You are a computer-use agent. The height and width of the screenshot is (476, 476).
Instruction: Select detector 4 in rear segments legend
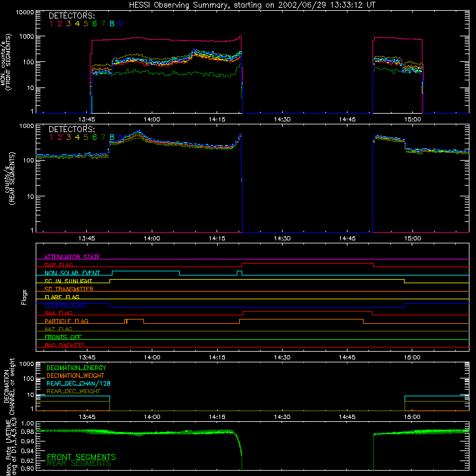point(77,137)
